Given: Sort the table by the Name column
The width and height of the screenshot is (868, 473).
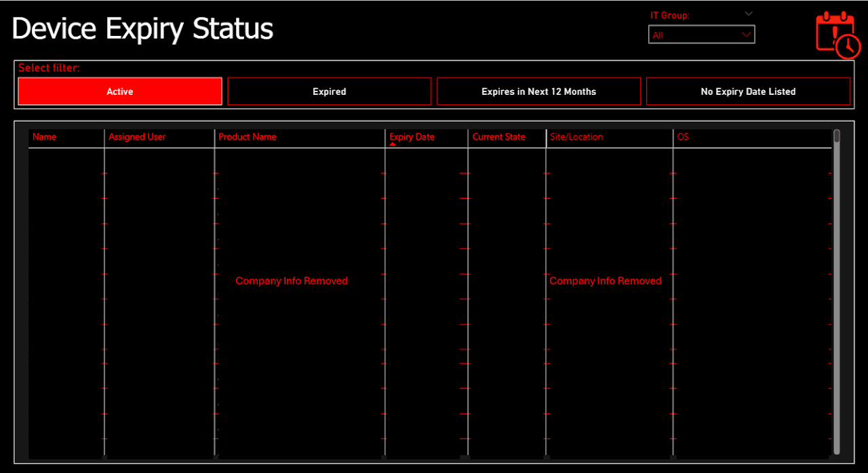Looking at the screenshot, I should [44, 136].
